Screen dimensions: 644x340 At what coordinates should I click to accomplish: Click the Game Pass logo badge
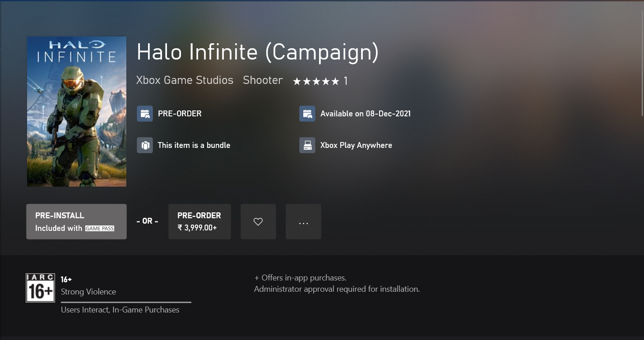[x=100, y=228]
